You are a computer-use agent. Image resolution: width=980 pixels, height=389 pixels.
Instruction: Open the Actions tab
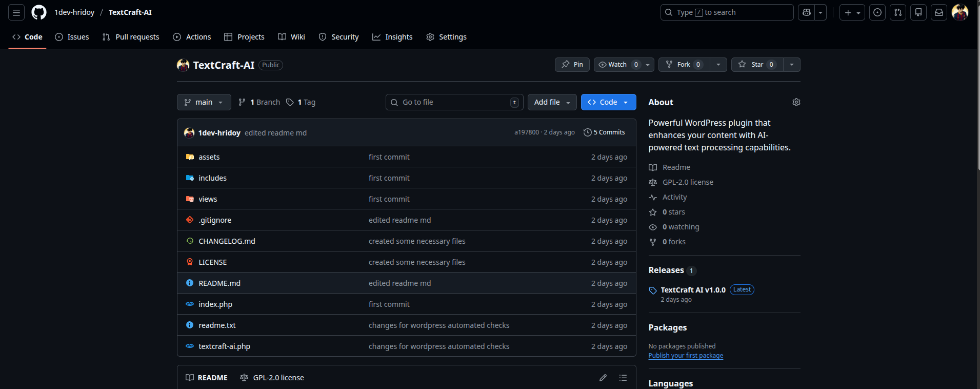(192, 37)
